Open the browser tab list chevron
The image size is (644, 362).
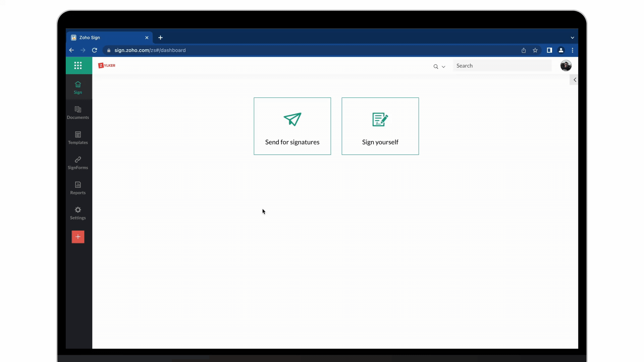click(x=572, y=38)
